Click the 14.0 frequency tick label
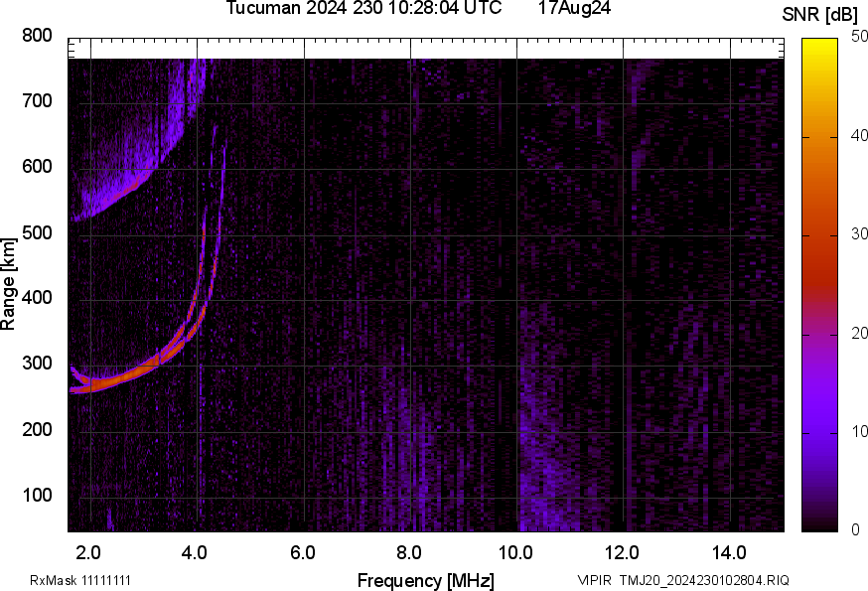Viewport: 868px width, 591px height. [x=729, y=551]
